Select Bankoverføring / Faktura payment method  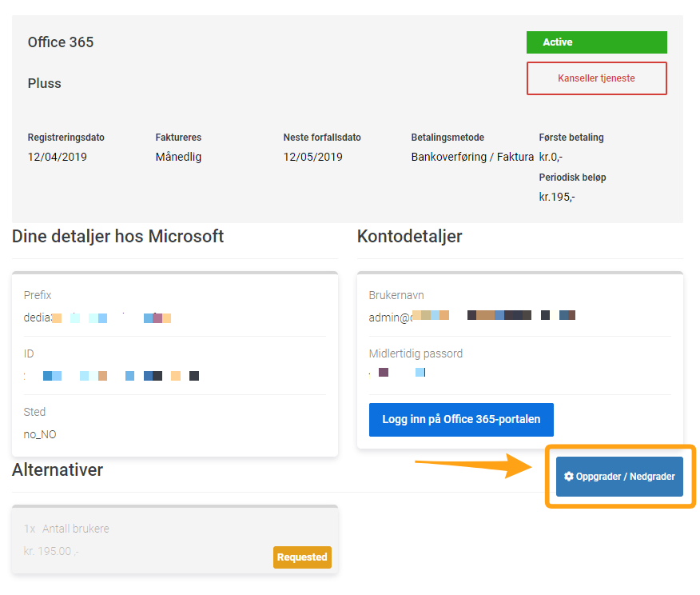point(472,157)
